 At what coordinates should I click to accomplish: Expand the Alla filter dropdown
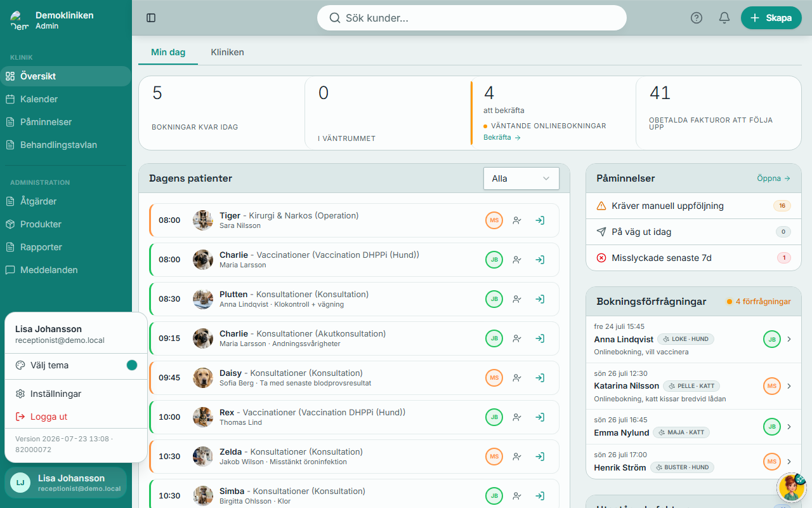[521, 178]
